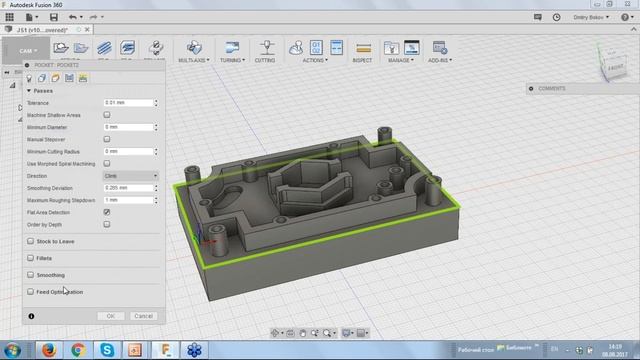Expand the Actions menu
The height and width of the screenshot is (360, 640).
pos(315,60)
